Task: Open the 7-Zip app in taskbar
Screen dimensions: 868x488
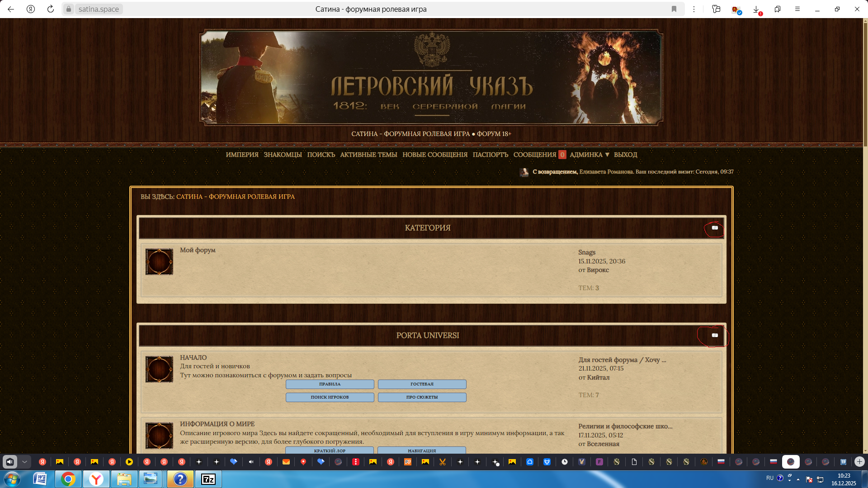Action: click(208, 479)
